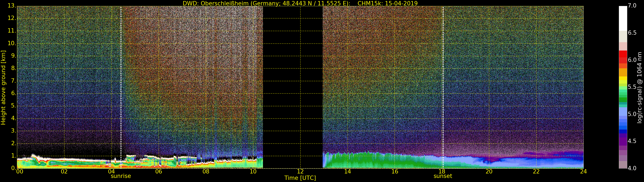The image size is (644, 182).
Task: Click the colorbar value label 5.0
Action: click(x=632, y=114)
